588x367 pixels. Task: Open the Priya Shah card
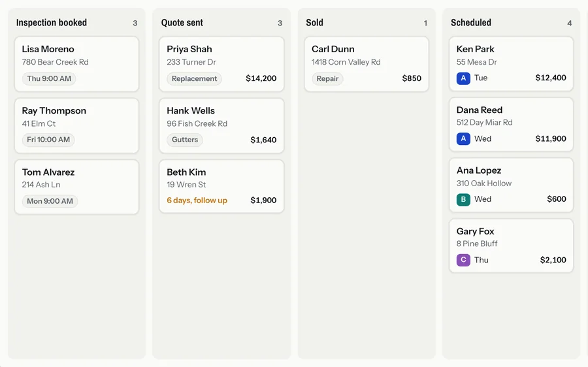point(221,64)
